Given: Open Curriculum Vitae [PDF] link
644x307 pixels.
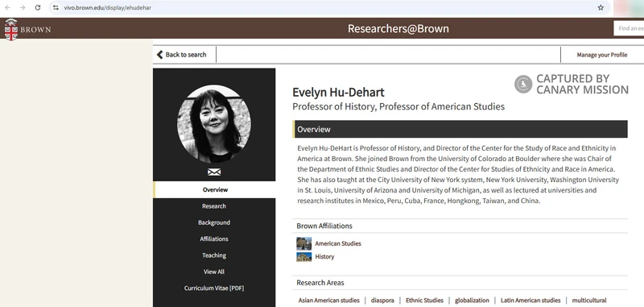Looking at the screenshot, I should pos(214,288).
